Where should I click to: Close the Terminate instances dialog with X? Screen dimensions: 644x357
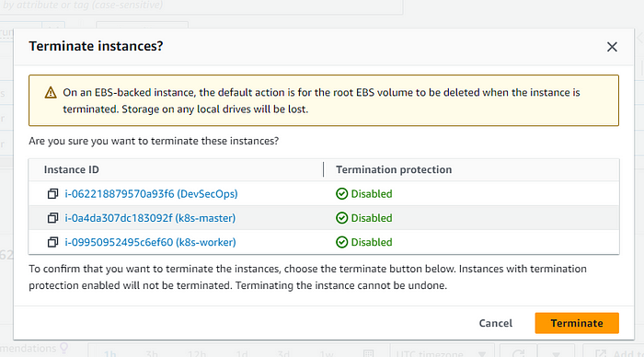(x=612, y=47)
